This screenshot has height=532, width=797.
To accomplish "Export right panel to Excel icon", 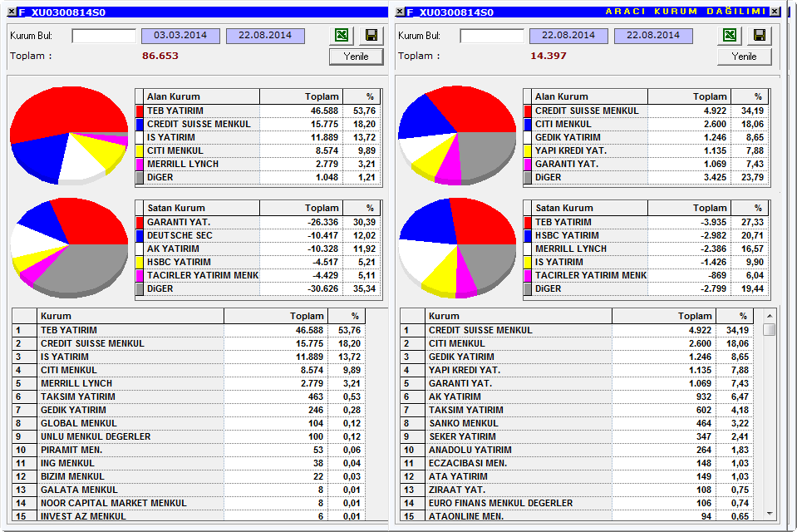I will 730,35.
